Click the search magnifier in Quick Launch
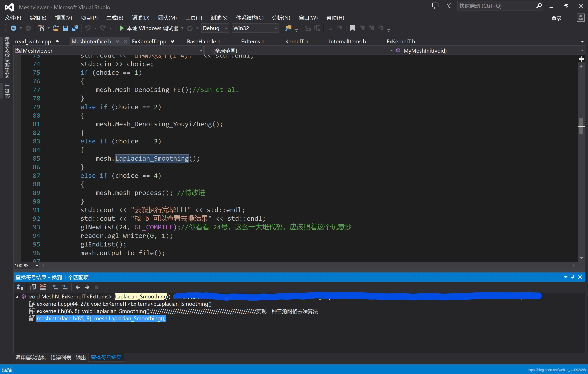Image resolution: width=588 pixels, height=374 pixels. (x=539, y=6)
